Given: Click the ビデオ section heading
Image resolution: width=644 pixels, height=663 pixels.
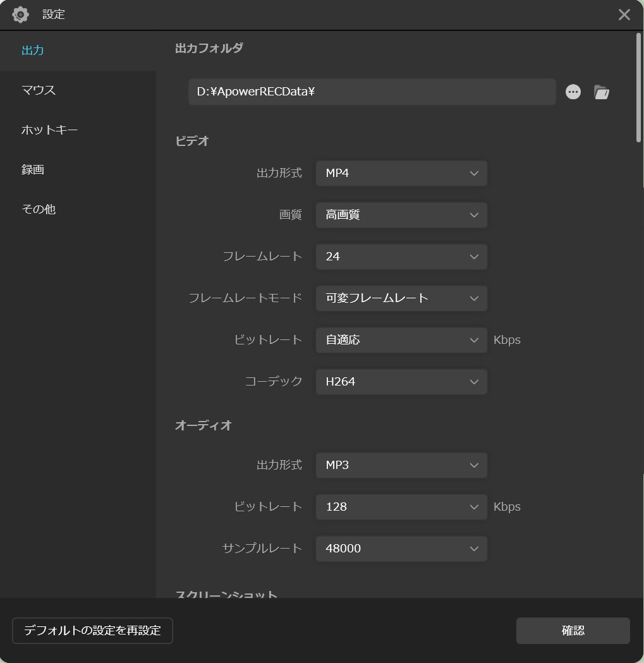Looking at the screenshot, I should [x=192, y=141].
